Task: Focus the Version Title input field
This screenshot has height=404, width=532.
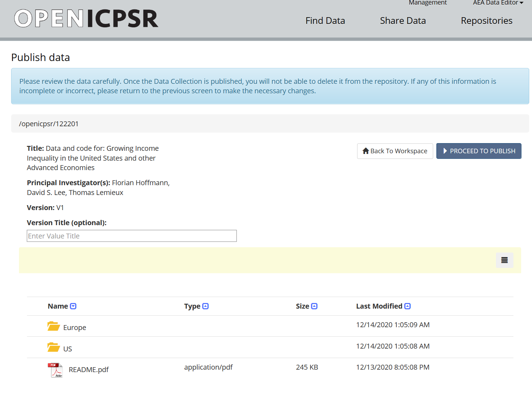Action: point(132,236)
